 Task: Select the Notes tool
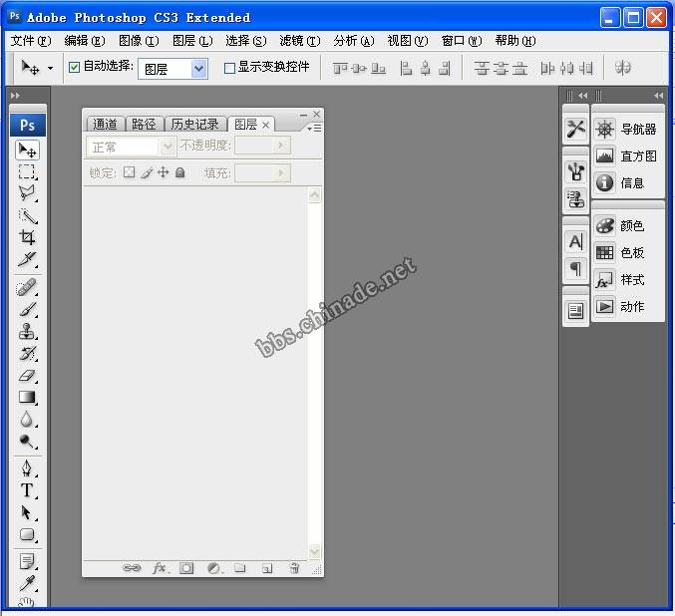pyautogui.click(x=28, y=561)
